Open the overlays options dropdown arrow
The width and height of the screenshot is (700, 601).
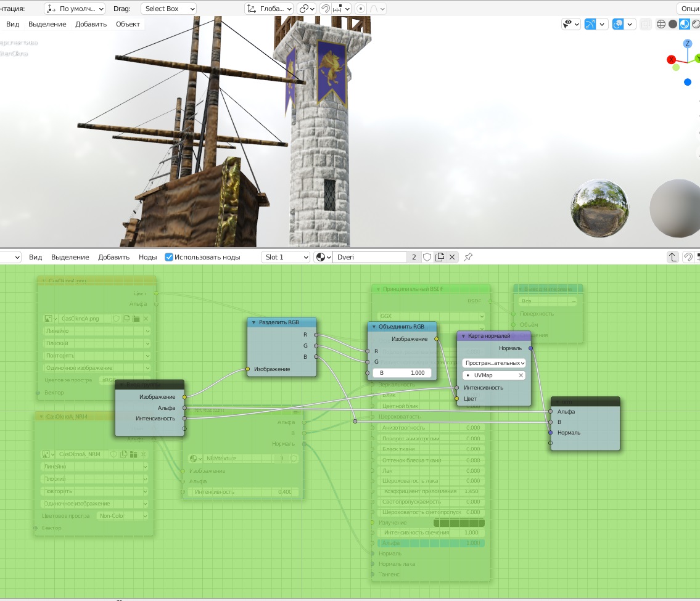pos(630,24)
